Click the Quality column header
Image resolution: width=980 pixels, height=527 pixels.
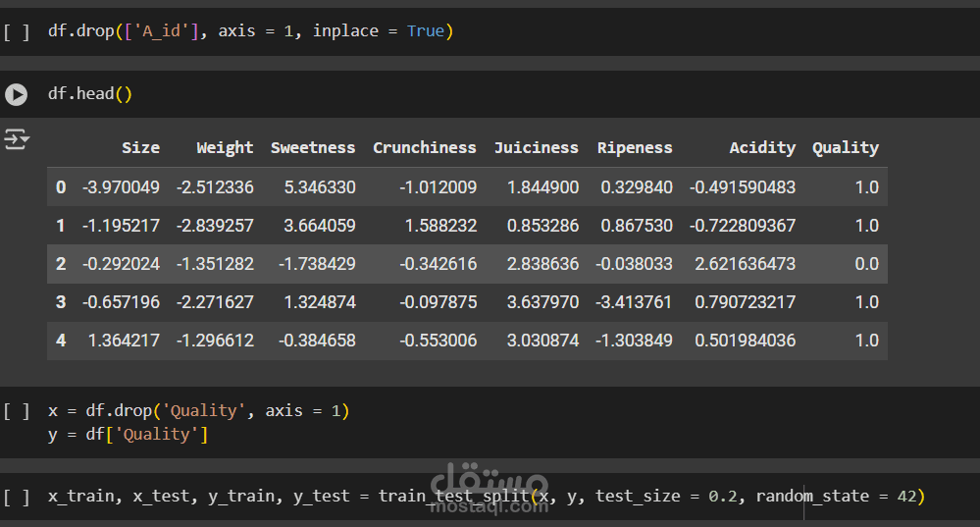coord(846,147)
